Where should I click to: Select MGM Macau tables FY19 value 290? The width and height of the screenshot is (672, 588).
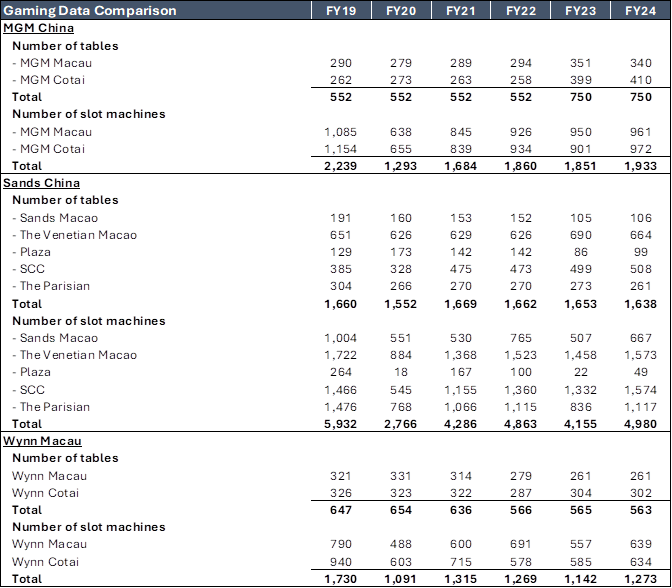pyautogui.click(x=341, y=63)
